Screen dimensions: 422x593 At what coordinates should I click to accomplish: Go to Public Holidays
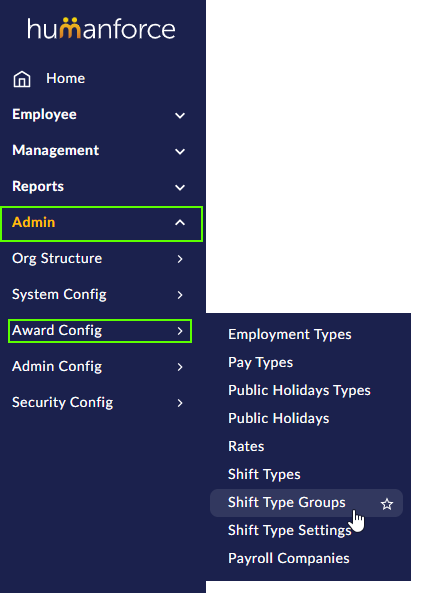(x=279, y=418)
